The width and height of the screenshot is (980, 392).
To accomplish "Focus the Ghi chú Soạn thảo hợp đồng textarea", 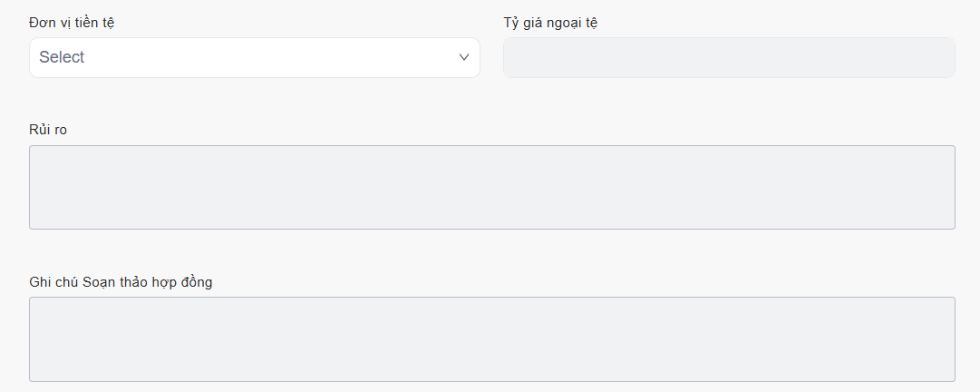I will click(x=491, y=338).
